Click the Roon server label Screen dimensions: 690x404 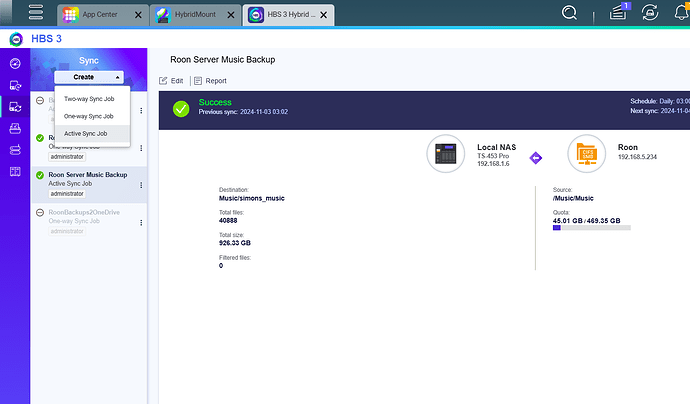click(628, 147)
